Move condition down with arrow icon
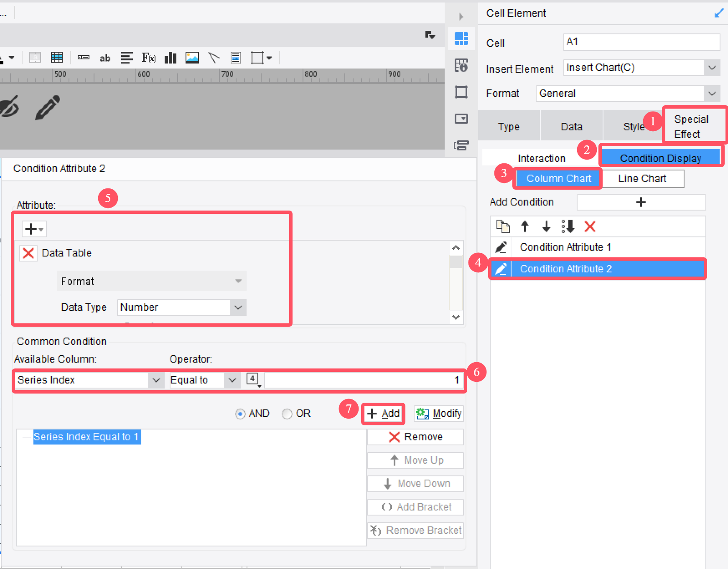Viewport: 728px width, 569px height. [x=546, y=226]
